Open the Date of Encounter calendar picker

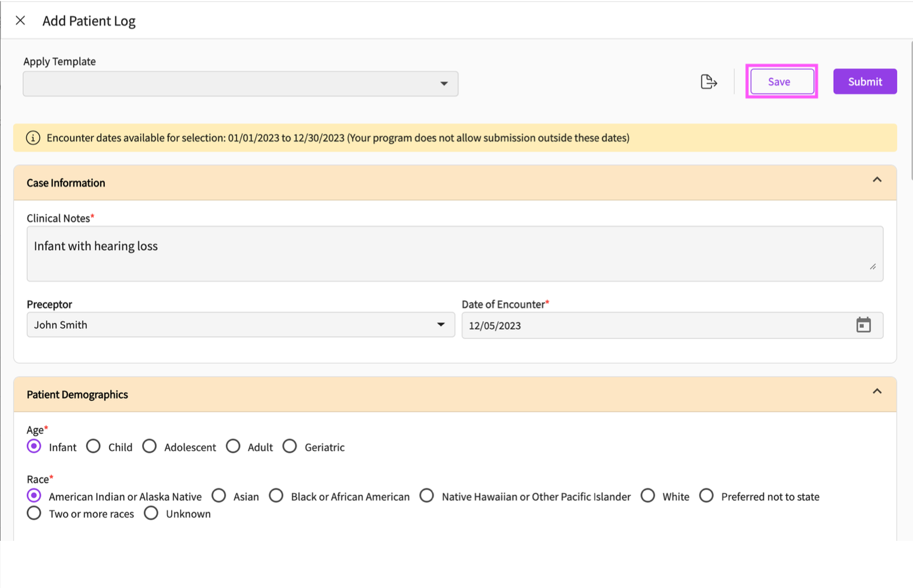863,325
